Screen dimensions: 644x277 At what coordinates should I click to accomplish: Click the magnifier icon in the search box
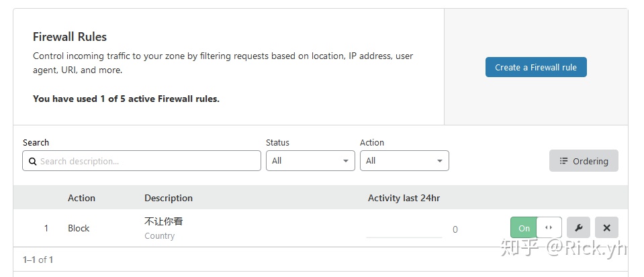(x=32, y=161)
